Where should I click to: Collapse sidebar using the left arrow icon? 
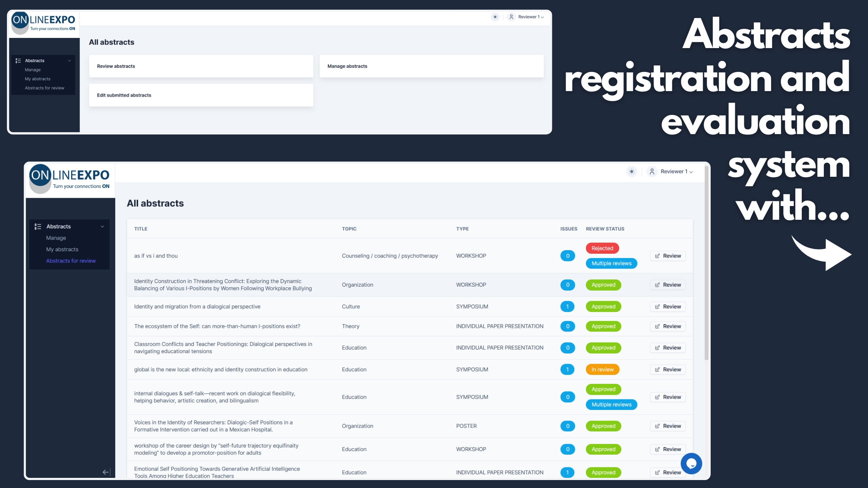(106, 472)
